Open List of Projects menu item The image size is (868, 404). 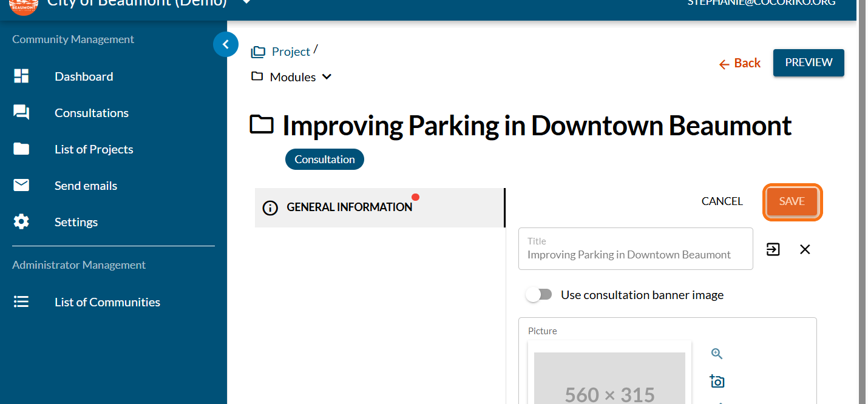pyautogui.click(x=93, y=149)
